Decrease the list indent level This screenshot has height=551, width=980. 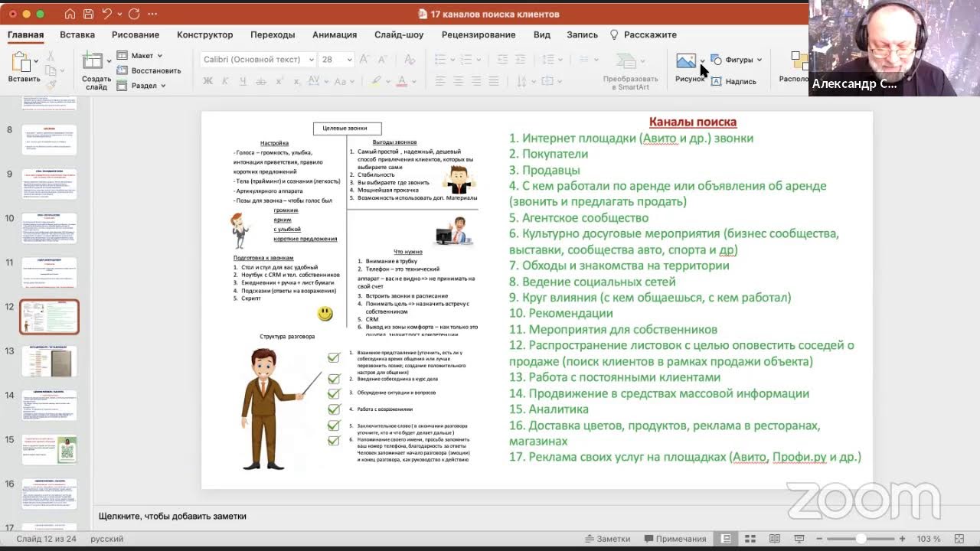[x=502, y=59]
